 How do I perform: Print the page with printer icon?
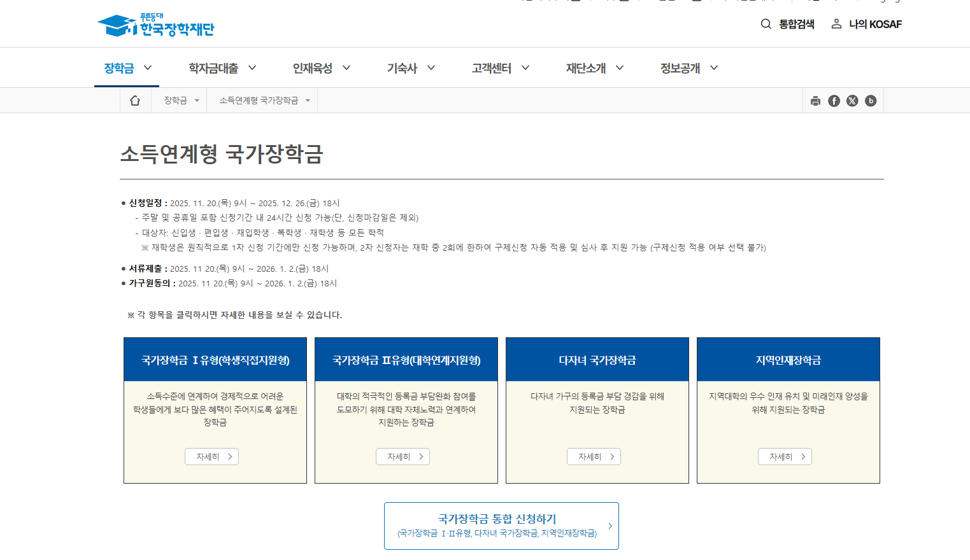click(815, 101)
